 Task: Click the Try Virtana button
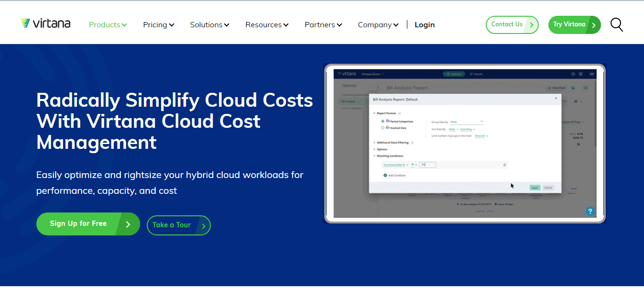[x=575, y=25]
